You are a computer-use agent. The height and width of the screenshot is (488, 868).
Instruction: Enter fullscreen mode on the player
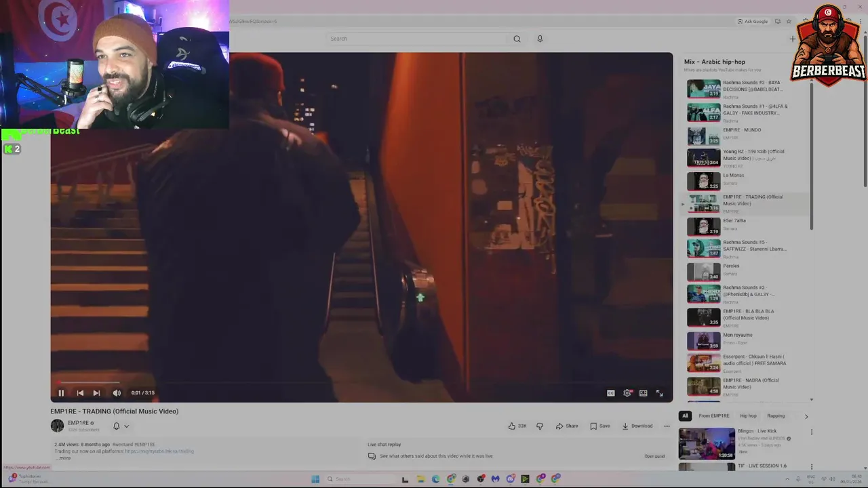(x=659, y=393)
